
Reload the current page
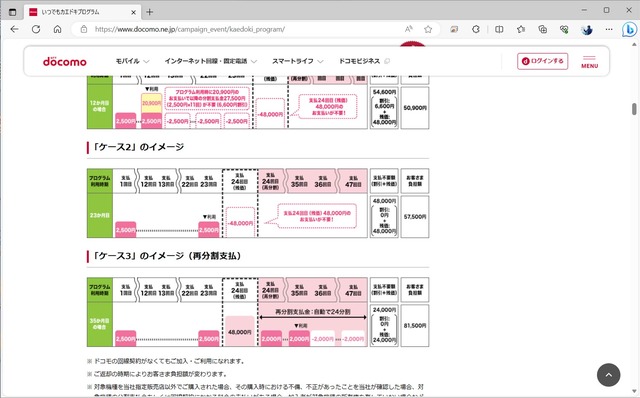(36, 29)
